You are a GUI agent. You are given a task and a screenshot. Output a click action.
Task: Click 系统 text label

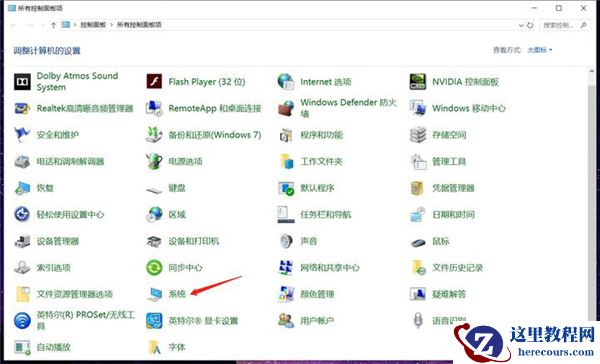pos(177,294)
